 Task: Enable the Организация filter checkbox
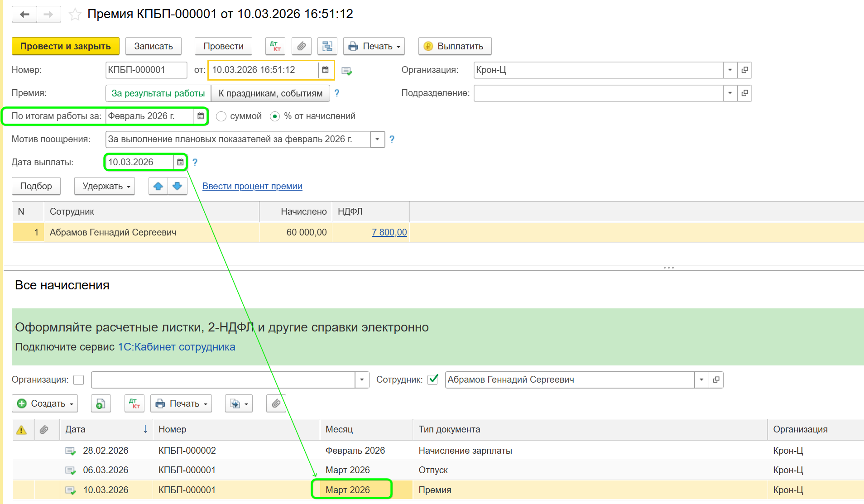click(x=79, y=380)
